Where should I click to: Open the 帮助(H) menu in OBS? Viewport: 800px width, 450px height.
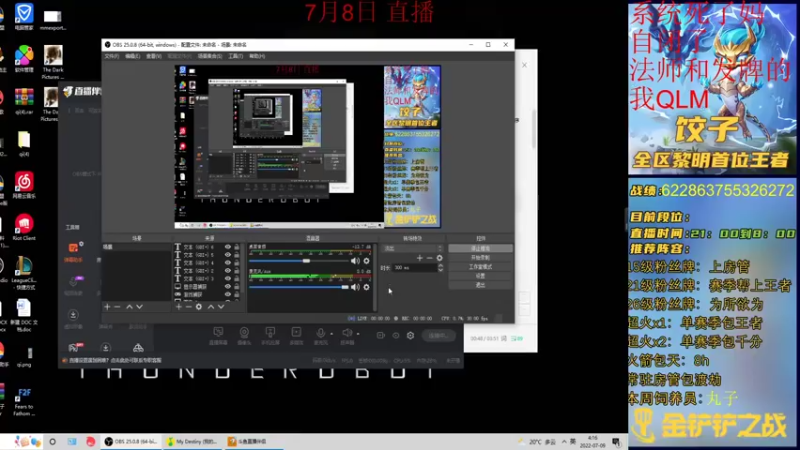pyautogui.click(x=257, y=56)
